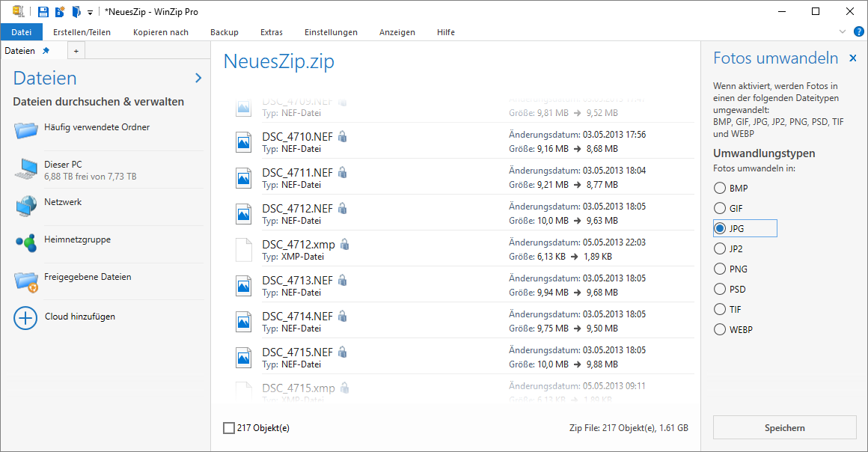
Task: Choose PNG conversion type
Action: (x=720, y=269)
